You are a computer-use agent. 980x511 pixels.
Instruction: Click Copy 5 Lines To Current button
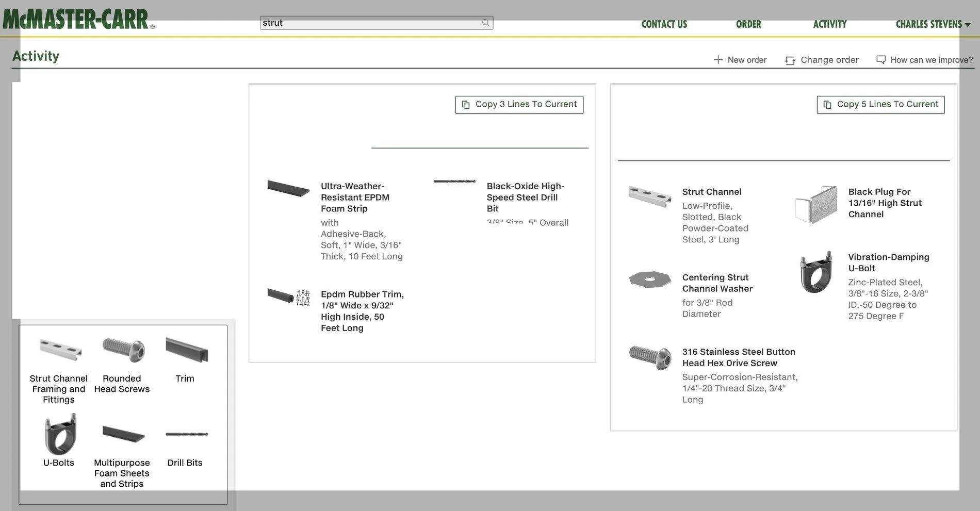coord(881,105)
